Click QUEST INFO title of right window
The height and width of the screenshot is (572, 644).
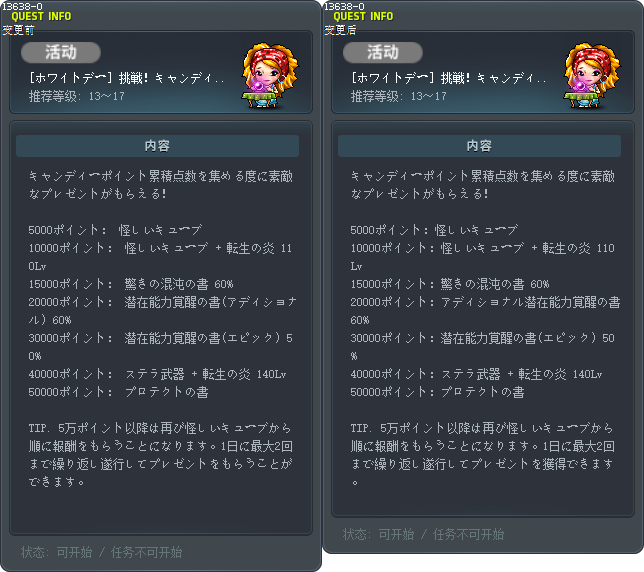coord(363,16)
